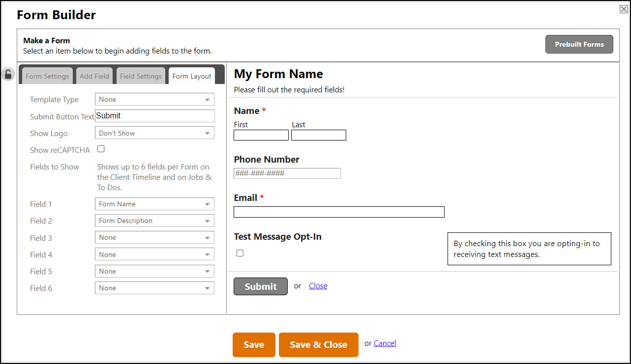Screen dimensions: 631x364
Task: Click the Save & Close button
Action: tap(318, 344)
